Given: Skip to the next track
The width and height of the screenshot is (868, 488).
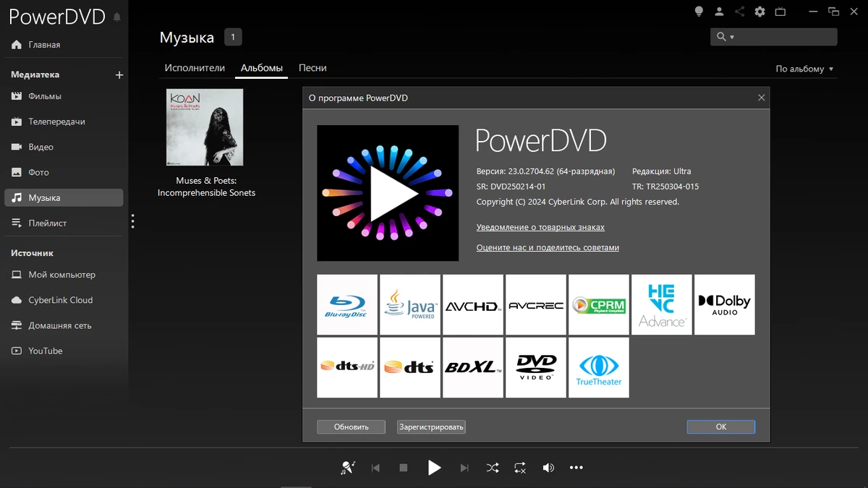Looking at the screenshot, I should pos(464,468).
